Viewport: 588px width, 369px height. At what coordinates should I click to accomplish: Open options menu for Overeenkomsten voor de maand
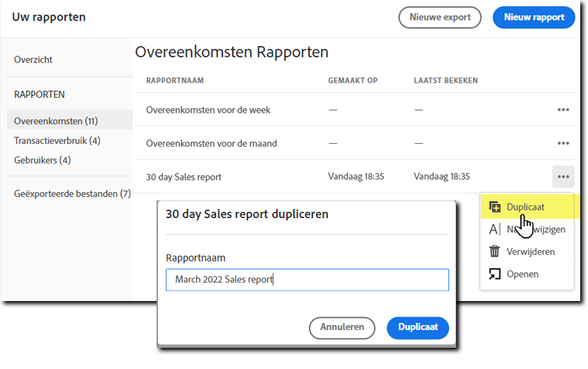click(x=563, y=143)
